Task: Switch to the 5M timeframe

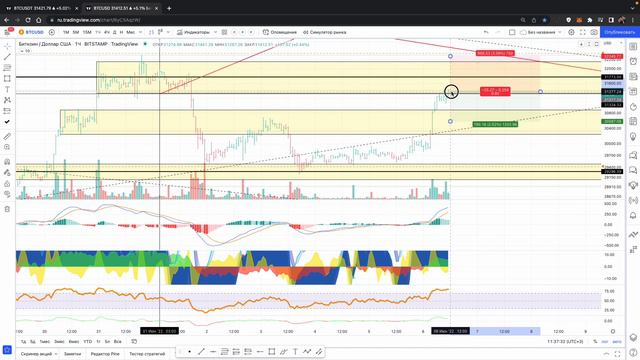Action: 76,32
